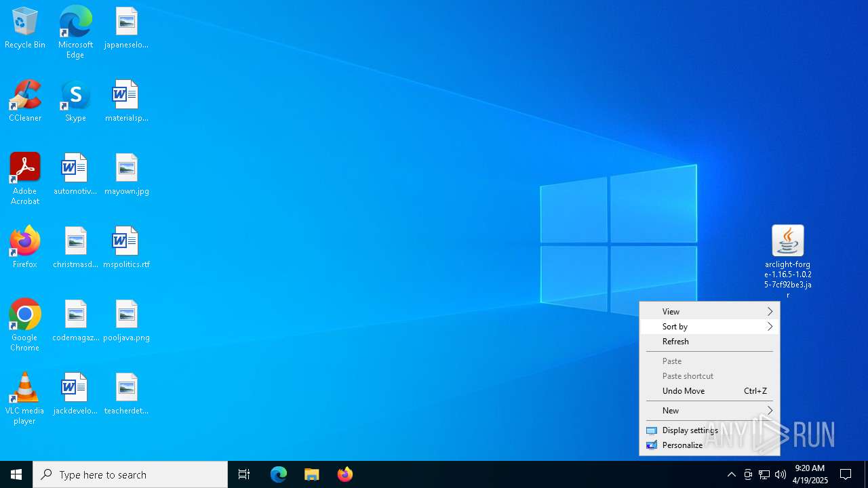
Task: Select the jackdevelo... Word document icon
Action: tap(75, 394)
